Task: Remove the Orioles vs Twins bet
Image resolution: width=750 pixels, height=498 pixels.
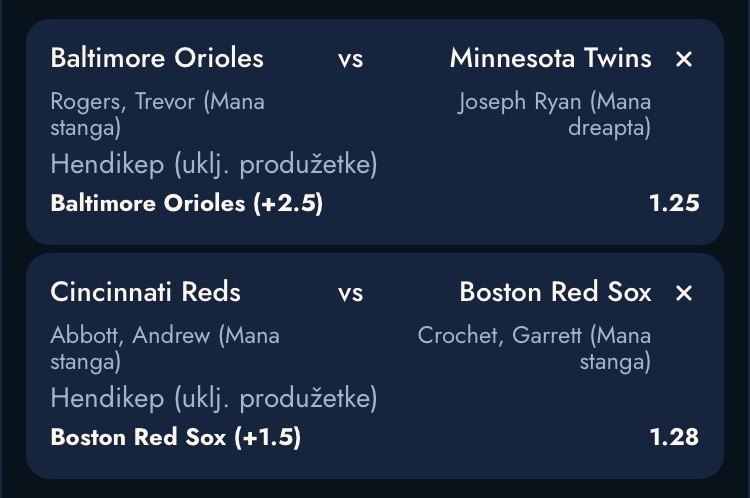Action: point(684,60)
